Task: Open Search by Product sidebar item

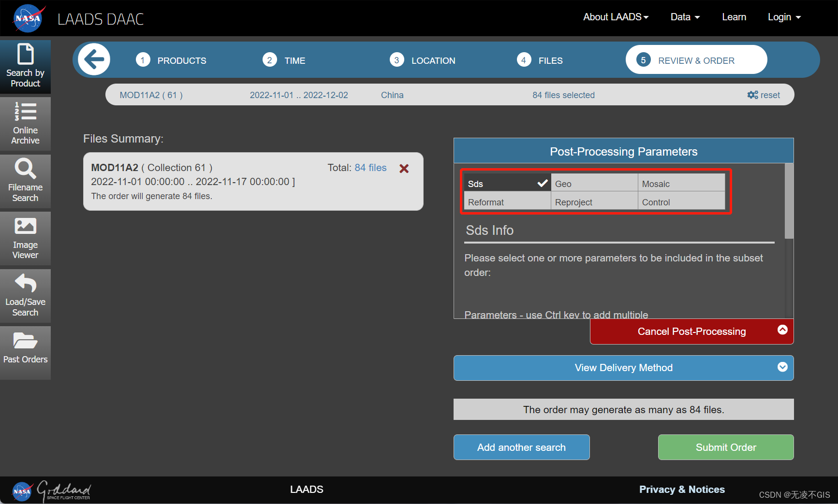Action: coord(25,67)
